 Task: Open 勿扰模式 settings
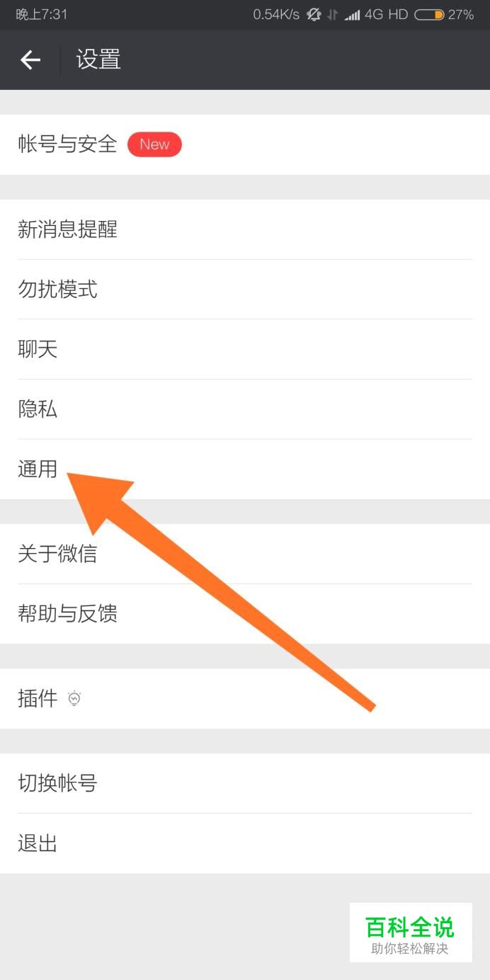245,289
